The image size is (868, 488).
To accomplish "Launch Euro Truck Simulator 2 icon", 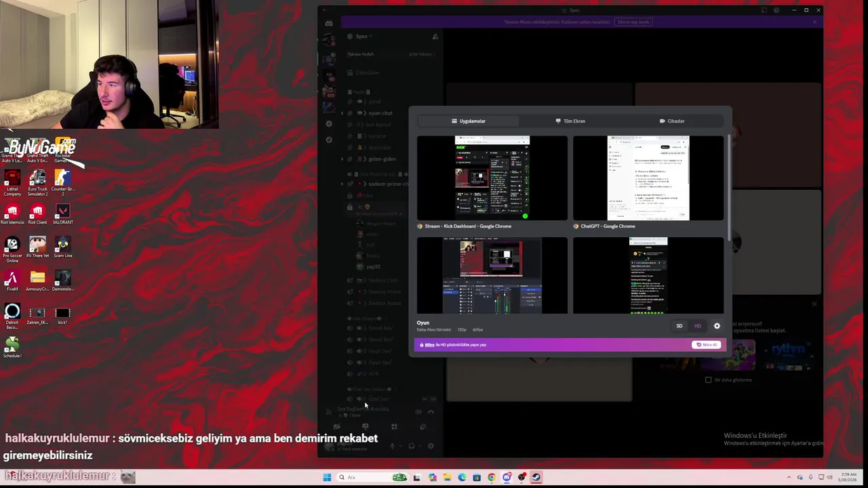I will tap(37, 183).
